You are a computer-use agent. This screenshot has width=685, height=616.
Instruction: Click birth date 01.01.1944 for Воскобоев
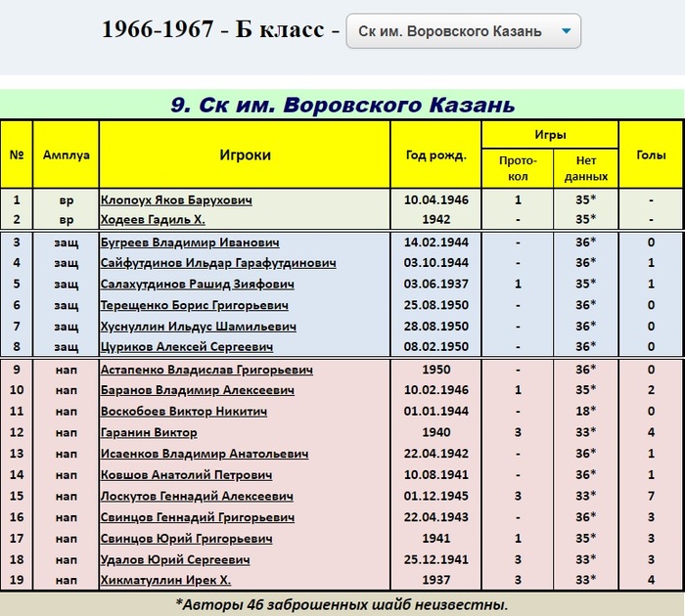click(x=436, y=412)
